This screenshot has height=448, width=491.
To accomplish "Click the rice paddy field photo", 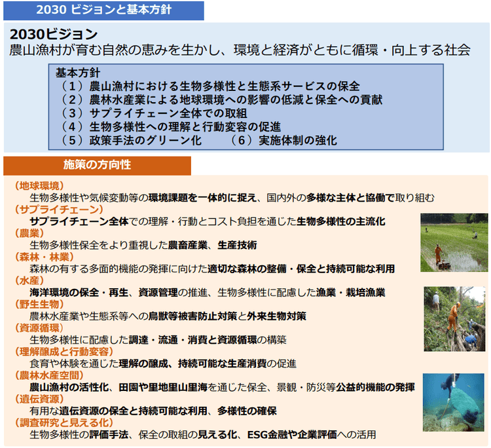I will pyautogui.click(x=454, y=242).
